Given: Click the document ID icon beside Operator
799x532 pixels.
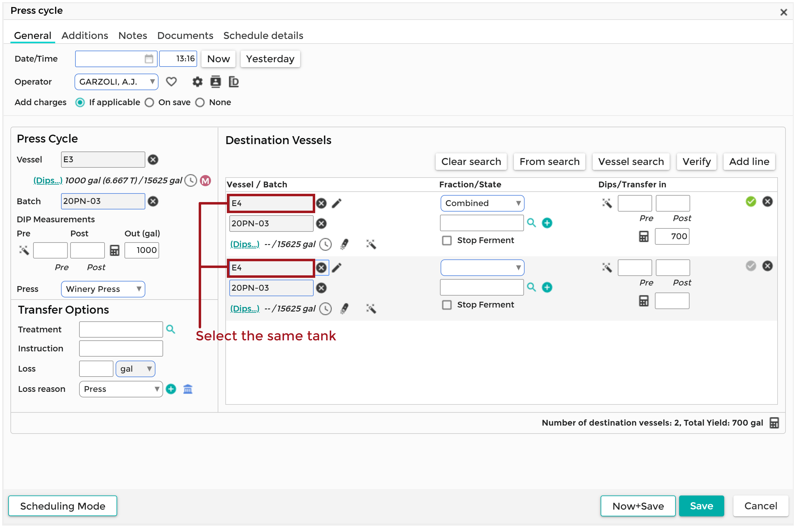Looking at the screenshot, I should (234, 82).
